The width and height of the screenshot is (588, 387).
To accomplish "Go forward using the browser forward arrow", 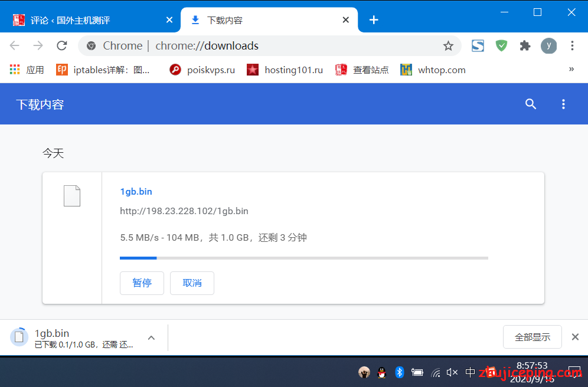I will pos(38,45).
